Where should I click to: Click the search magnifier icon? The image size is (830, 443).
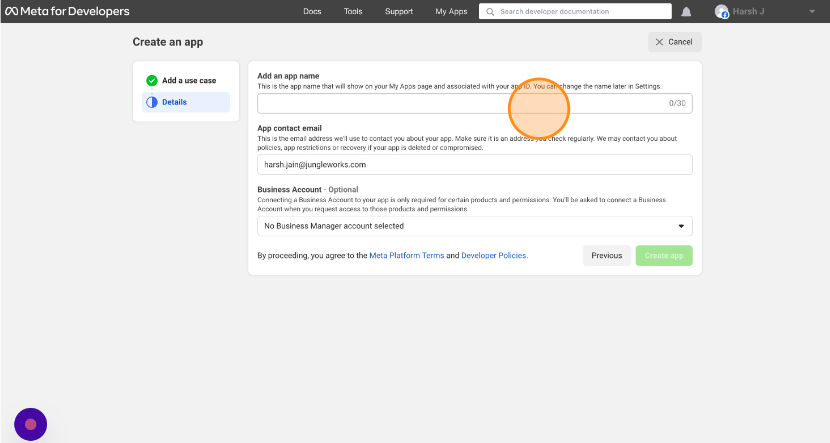489,12
